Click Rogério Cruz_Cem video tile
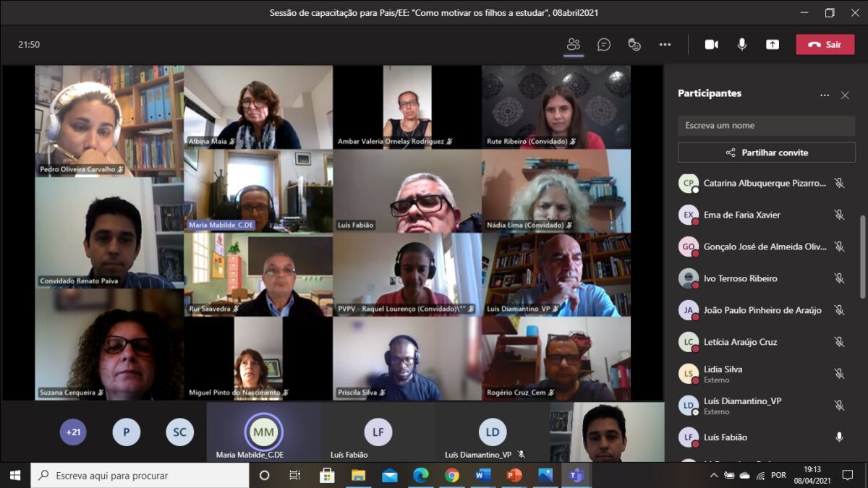 coord(556,359)
